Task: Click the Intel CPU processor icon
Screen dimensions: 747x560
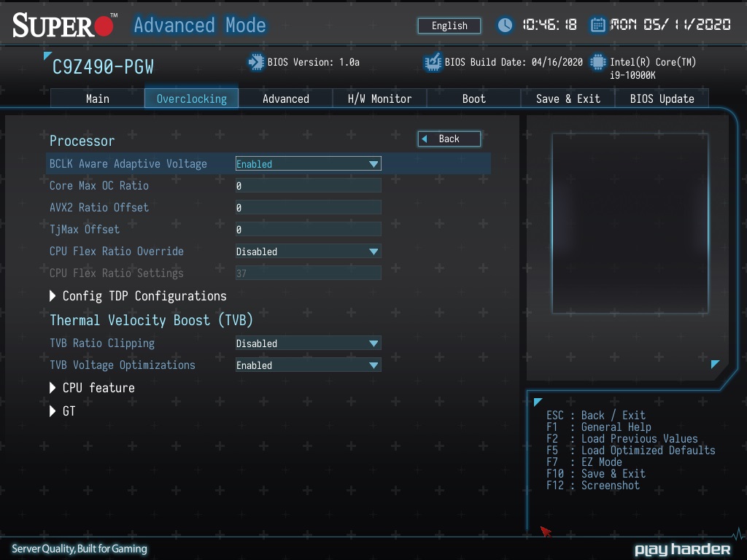Action: 598,63
